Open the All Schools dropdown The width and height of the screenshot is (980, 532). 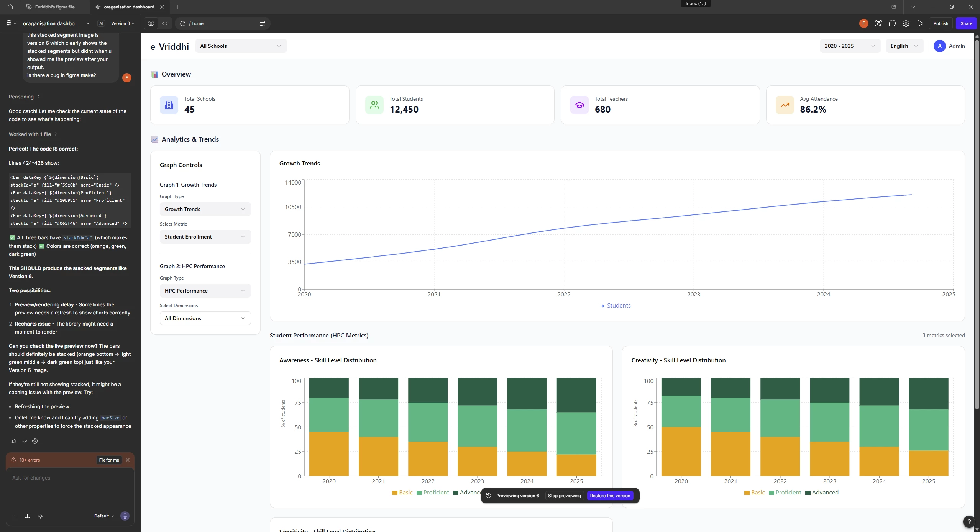[x=241, y=46]
